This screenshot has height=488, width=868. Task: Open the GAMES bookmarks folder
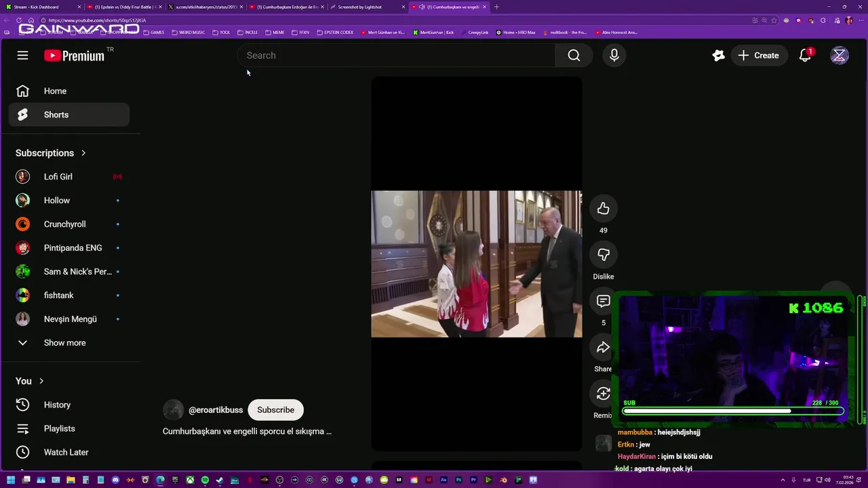point(154,33)
